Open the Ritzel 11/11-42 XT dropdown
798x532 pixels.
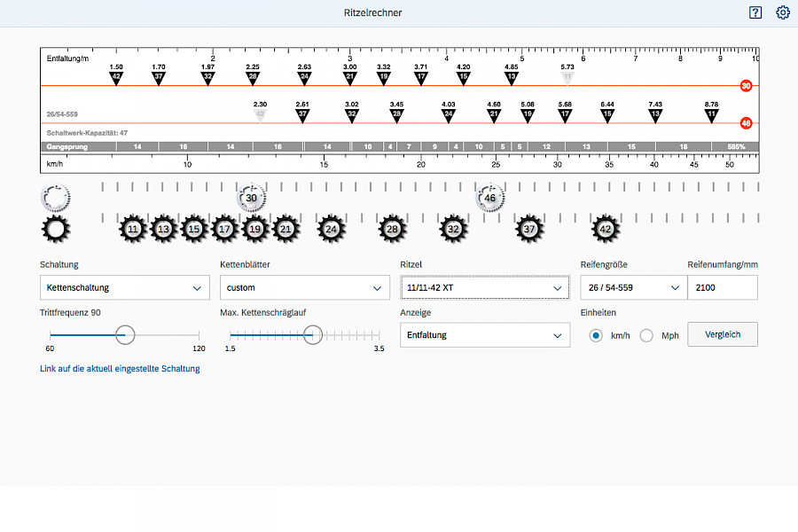484,287
